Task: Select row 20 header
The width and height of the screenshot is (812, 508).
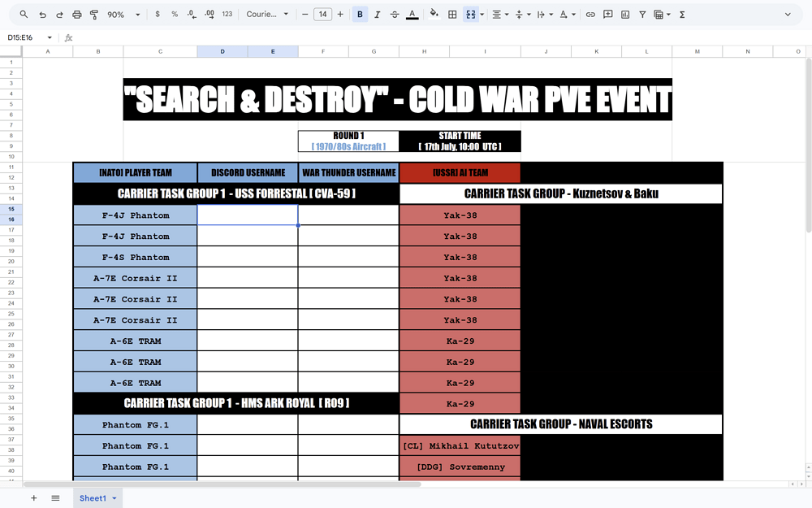Action: coord(11,261)
